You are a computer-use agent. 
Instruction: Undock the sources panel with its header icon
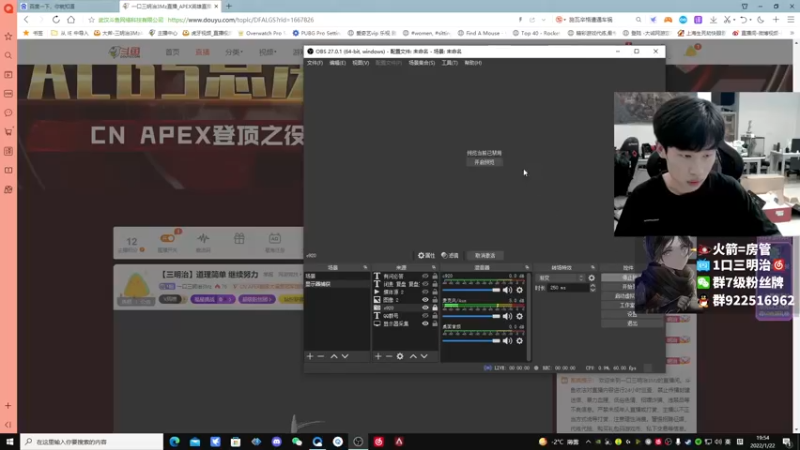click(434, 267)
